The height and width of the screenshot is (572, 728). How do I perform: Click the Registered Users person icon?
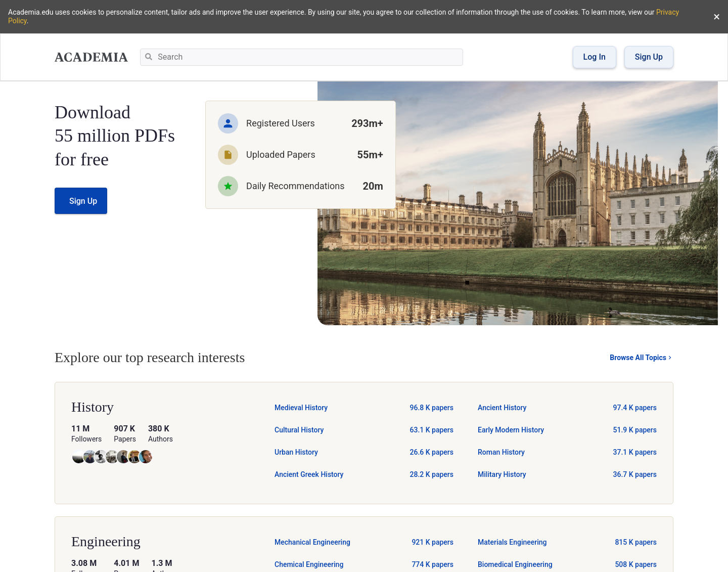tap(228, 123)
